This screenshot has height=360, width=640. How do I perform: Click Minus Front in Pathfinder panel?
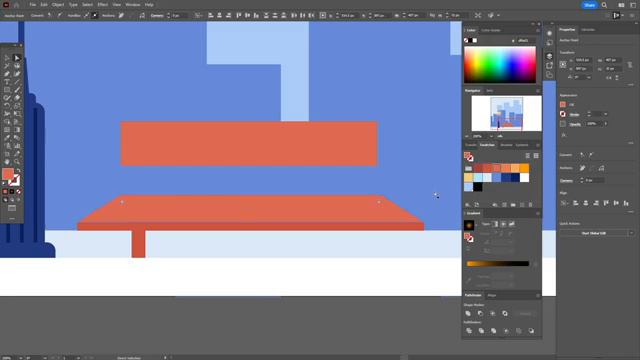pyautogui.click(x=480, y=313)
